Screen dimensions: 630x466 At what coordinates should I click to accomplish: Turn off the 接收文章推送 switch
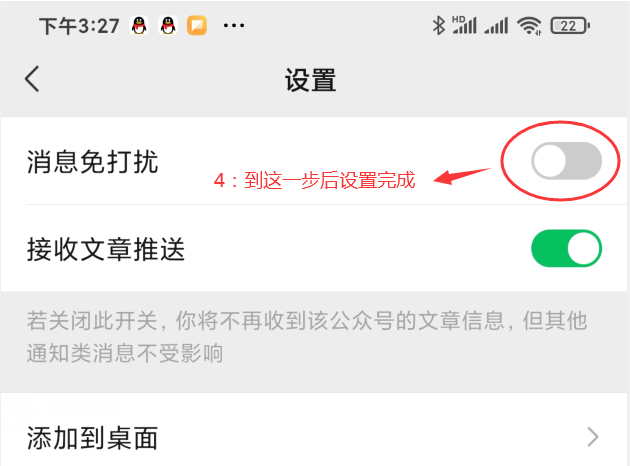[x=567, y=248]
